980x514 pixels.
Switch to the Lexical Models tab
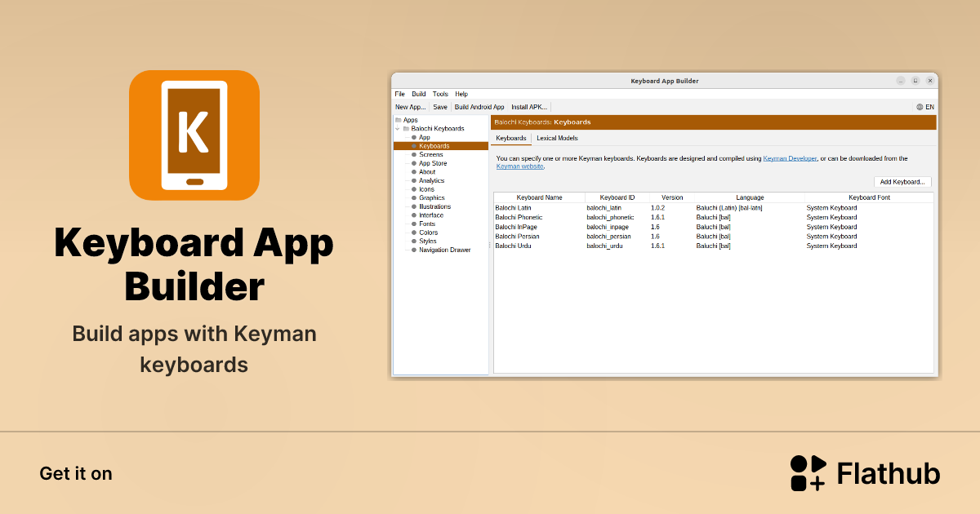click(557, 138)
